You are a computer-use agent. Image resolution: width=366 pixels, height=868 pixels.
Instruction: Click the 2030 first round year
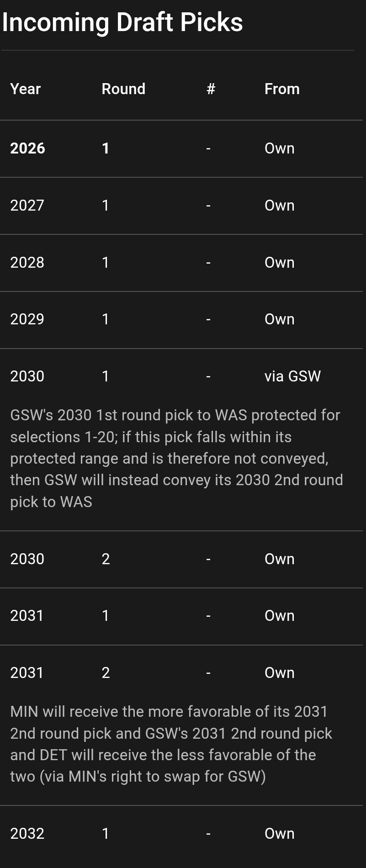click(x=27, y=376)
